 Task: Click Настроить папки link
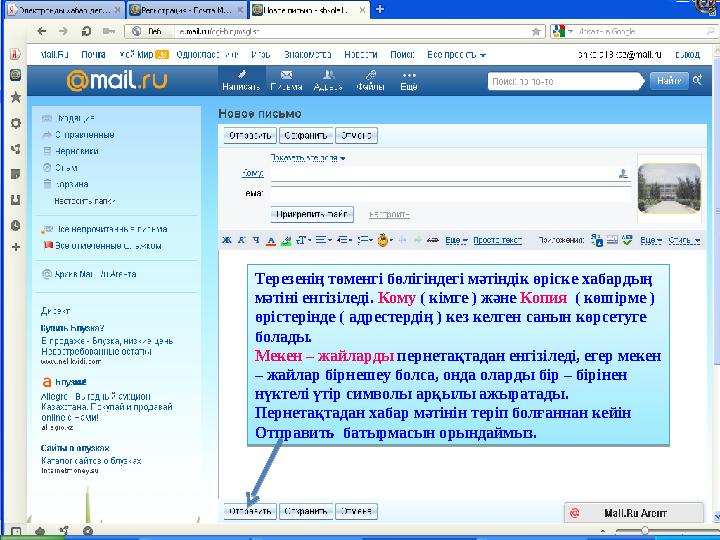[84, 201]
